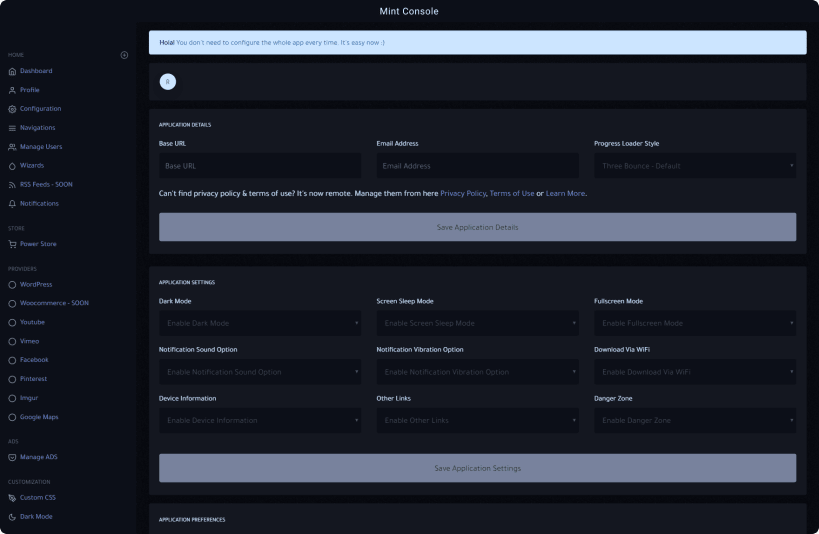Open the Notification Sound Option dropdown

(x=260, y=372)
